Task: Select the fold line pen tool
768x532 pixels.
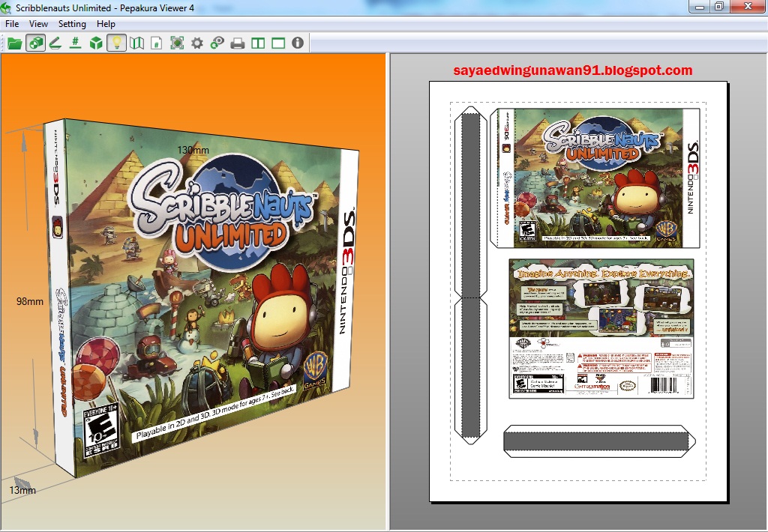Action: click(54, 43)
